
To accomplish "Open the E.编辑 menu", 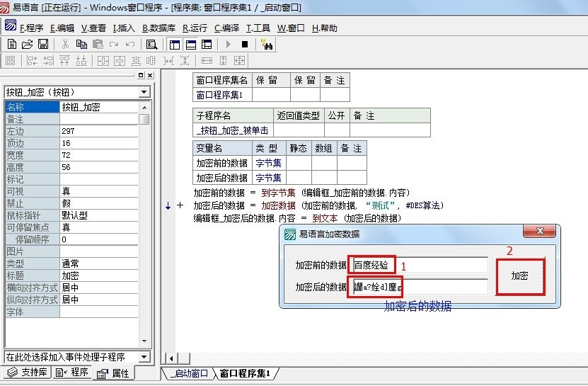I will click(x=62, y=28).
